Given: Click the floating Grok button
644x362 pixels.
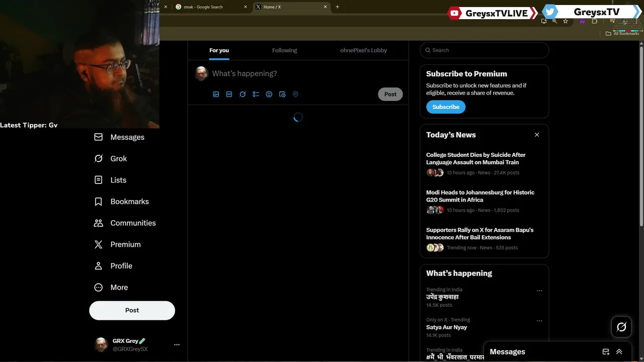Looking at the screenshot, I should coord(621,327).
